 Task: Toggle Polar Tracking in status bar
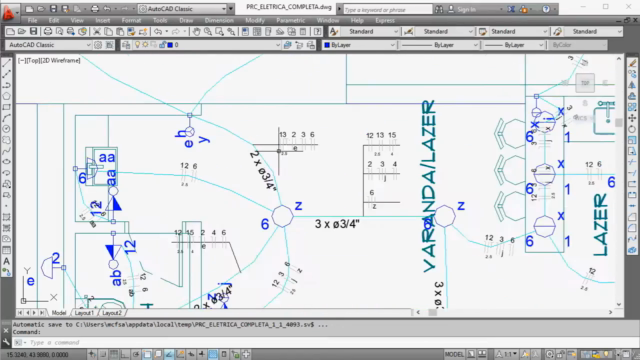click(136, 354)
